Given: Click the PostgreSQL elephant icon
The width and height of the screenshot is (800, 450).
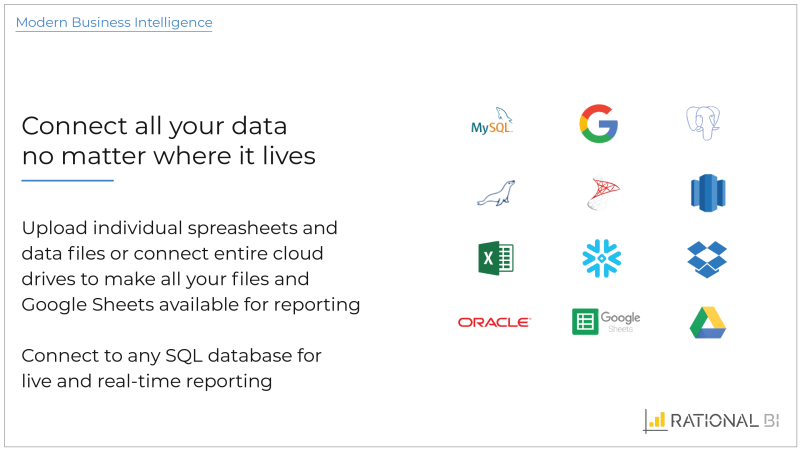Looking at the screenshot, I should coord(703,123).
